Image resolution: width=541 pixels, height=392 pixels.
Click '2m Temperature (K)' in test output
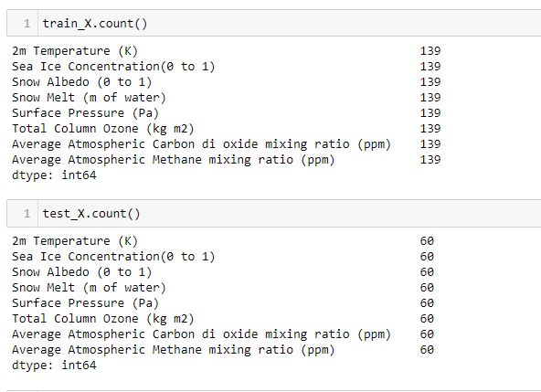[75, 241]
